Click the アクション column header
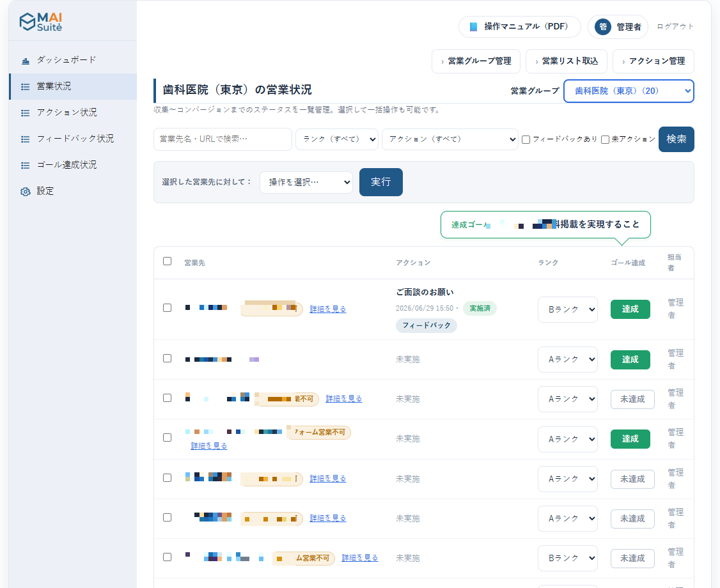 point(413,263)
